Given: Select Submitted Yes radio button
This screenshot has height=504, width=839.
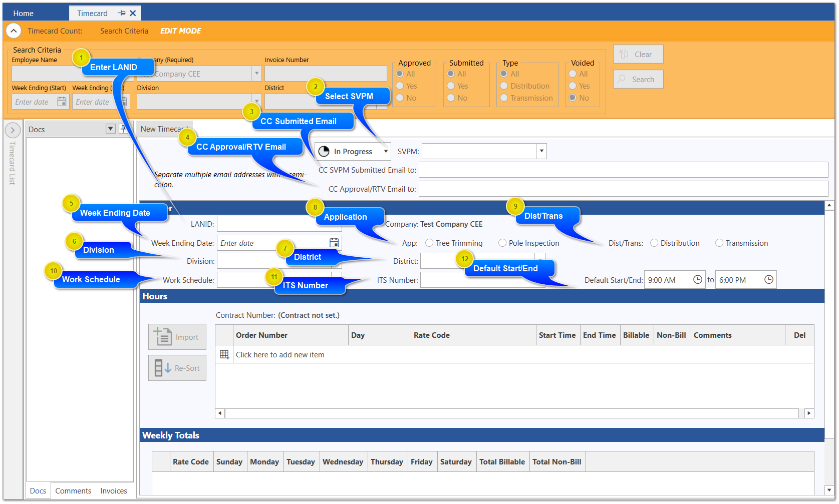Looking at the screenshot, I should pyautogui.click(x=451, y=86).
